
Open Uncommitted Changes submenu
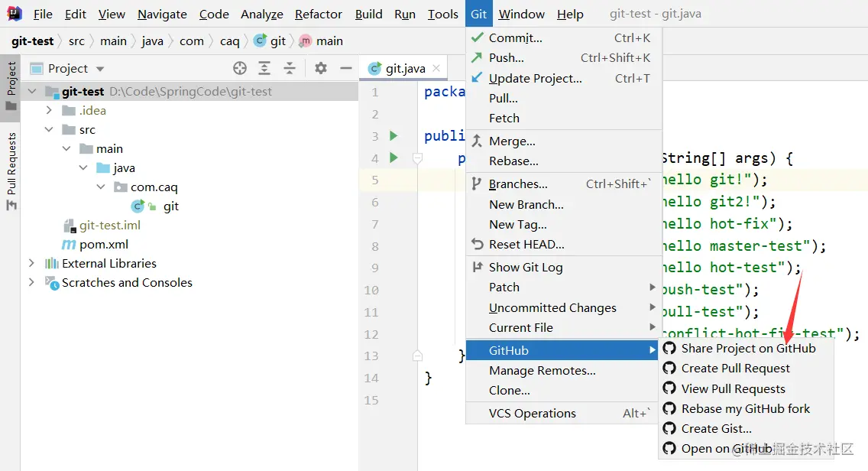click(564, 307)
